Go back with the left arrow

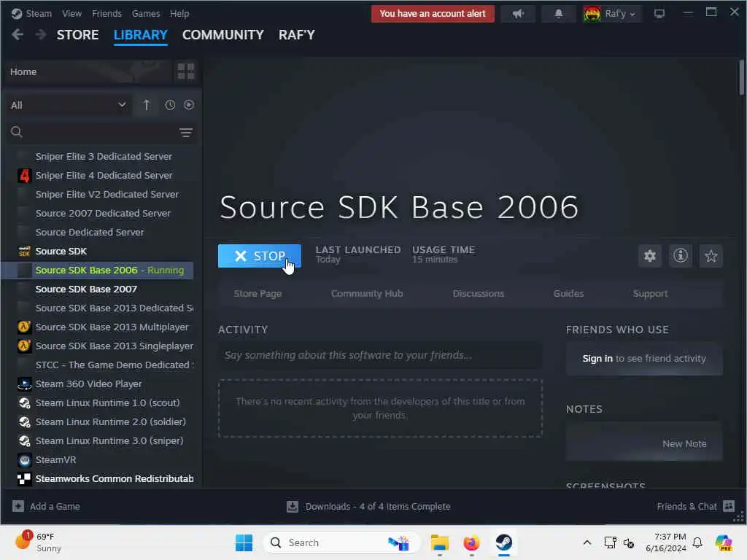(18, 35)
